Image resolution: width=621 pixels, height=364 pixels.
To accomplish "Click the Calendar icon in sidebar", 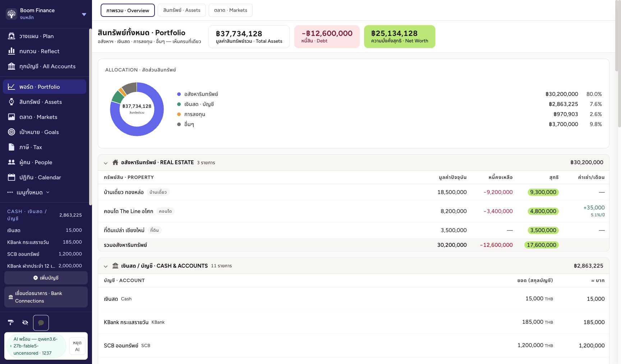I will click(x=11, y=177).
